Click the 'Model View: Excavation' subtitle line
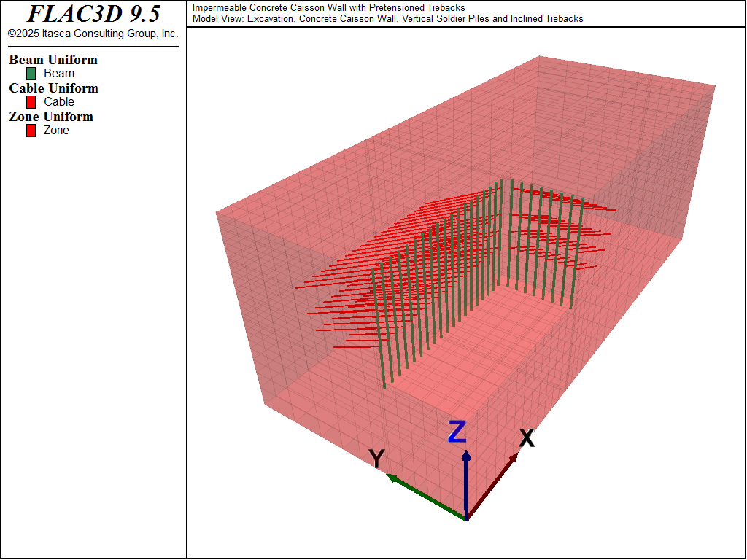Viewport: 747px width, 560px height. [x=388, y=18]
